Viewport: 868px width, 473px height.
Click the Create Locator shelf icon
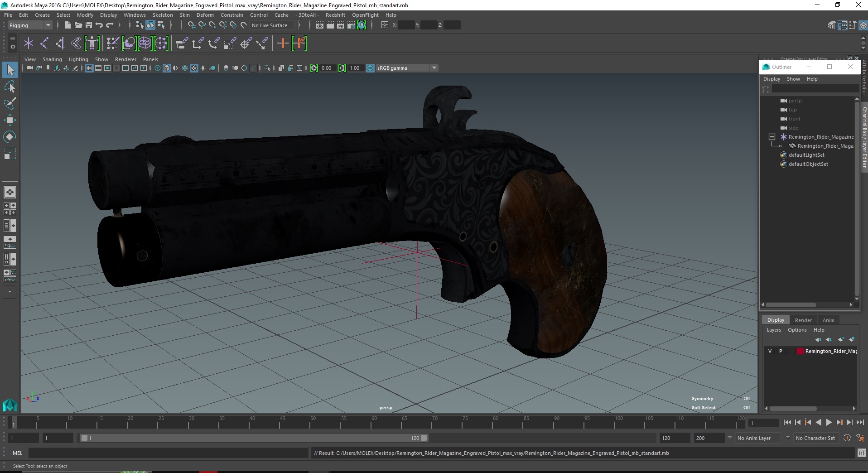29,43
